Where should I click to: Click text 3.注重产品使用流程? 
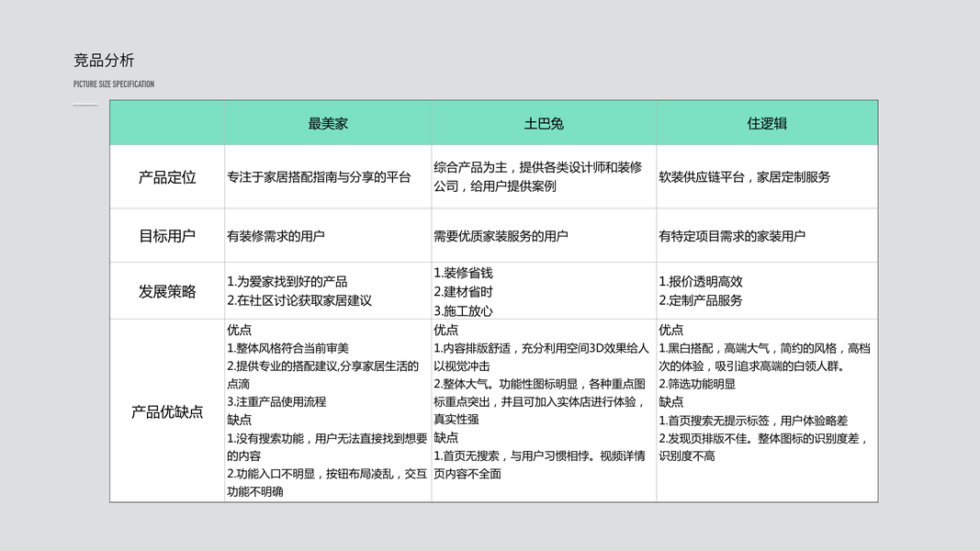point(276,401)
